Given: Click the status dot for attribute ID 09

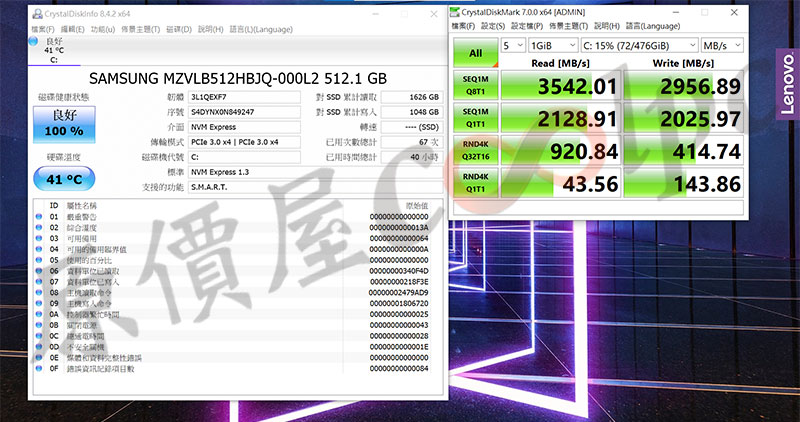Looking at the screenshot, I should (x=39, y=304).
